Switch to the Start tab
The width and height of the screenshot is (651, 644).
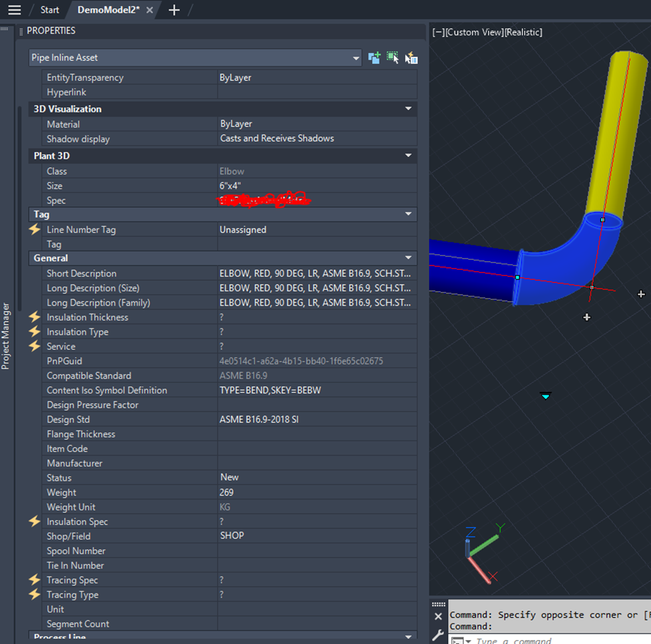[49, 10]
